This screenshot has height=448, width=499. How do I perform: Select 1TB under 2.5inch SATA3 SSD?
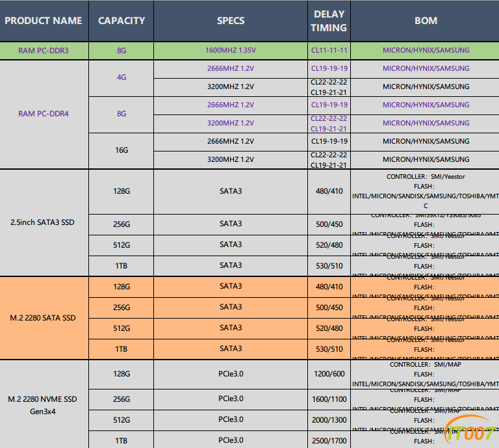(122, 266)
